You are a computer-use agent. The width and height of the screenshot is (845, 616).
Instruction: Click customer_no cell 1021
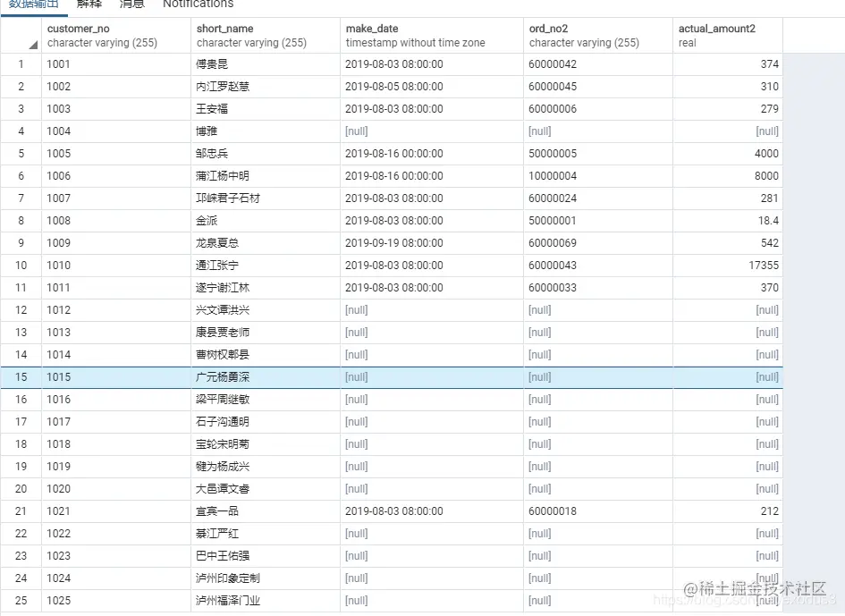coord(116,511)
